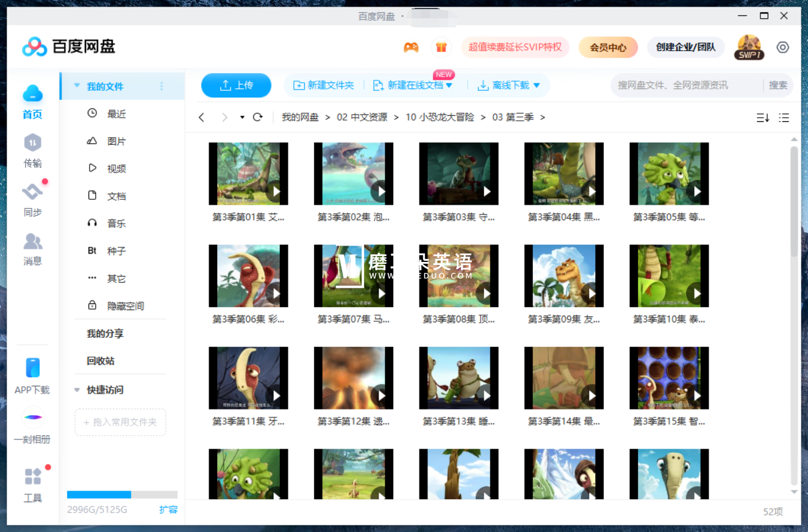This screenshot has height=532, width=808.
Task: Click the refresh icon in navigation bar
Action: [257, 117]
